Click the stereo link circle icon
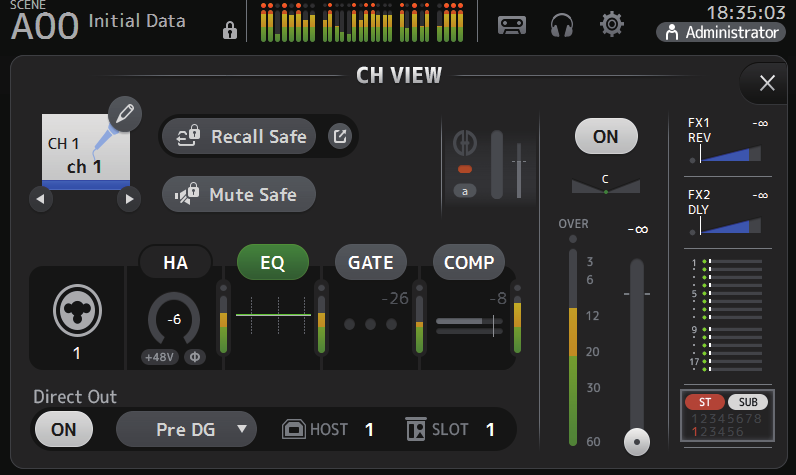The width and height of the screenshot is (796, 475). click(x=465, y=143)
